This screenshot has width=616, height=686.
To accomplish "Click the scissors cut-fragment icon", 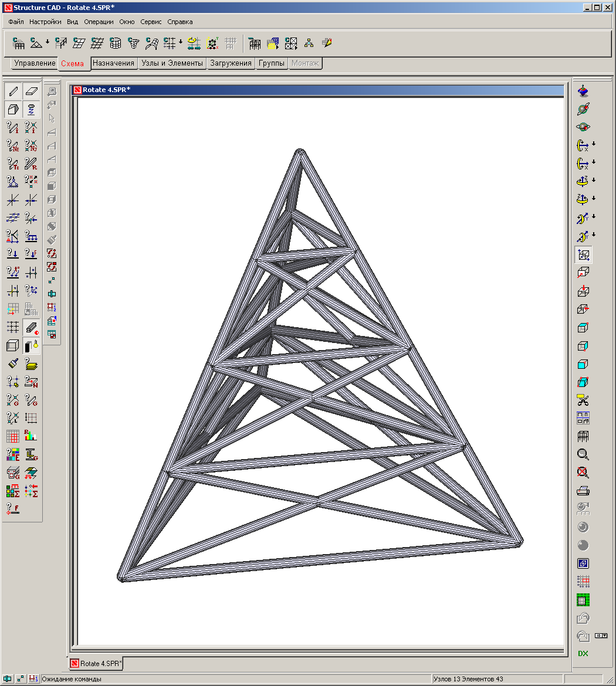I will (583, 400).
